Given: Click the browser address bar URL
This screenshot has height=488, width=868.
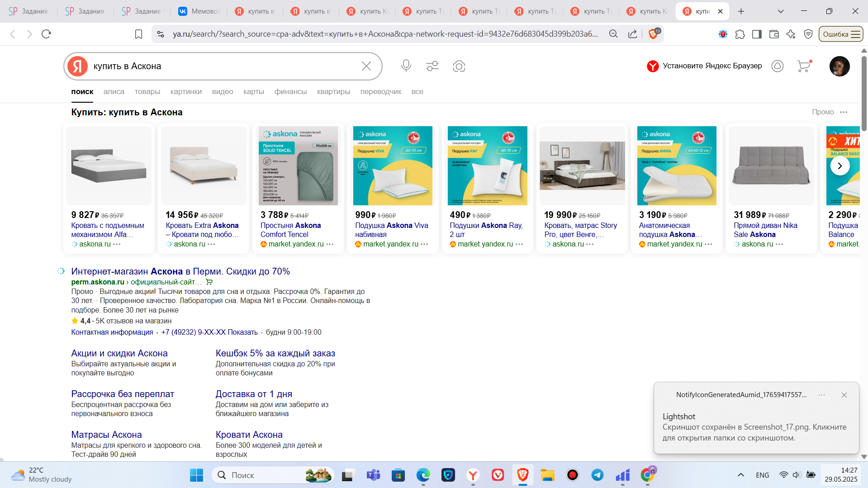Looking at the screenshot, I should (385, 34).
